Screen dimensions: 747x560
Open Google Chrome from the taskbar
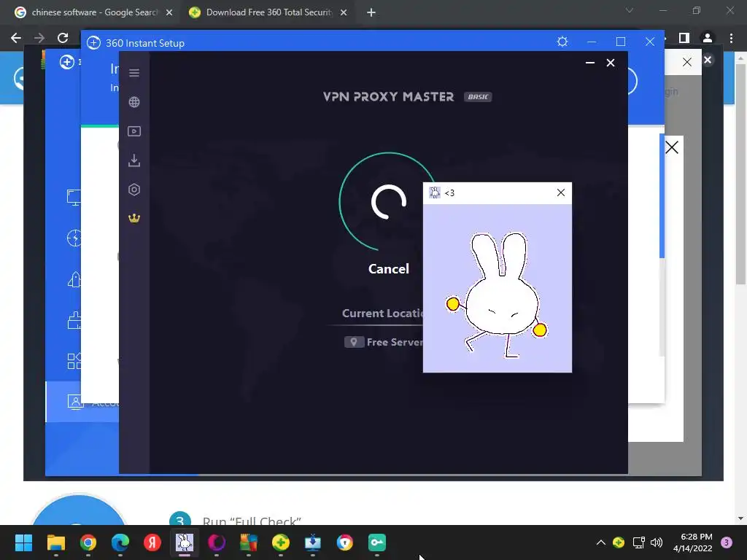click(x=88, y=542)
